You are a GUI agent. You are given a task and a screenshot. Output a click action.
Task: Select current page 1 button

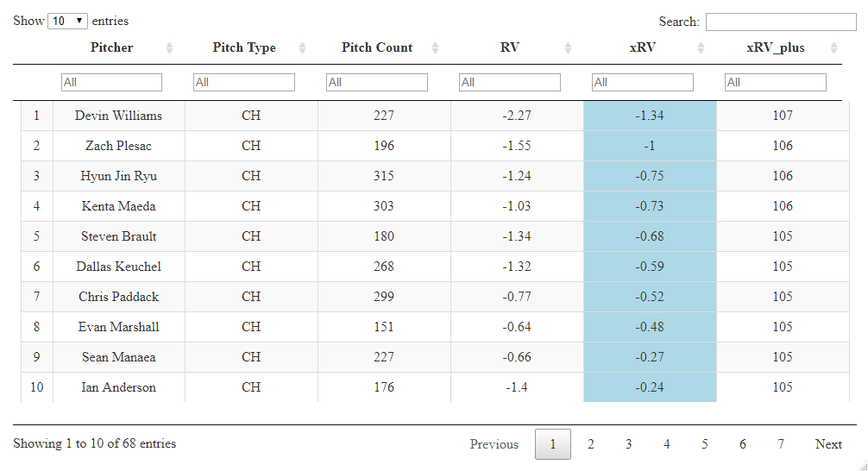(x=553, y=444)
